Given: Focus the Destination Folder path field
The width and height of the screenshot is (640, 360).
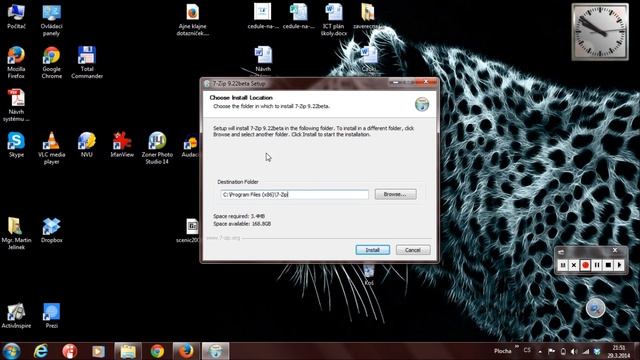Looking at the screenshot, I should [x=294, y=195].
